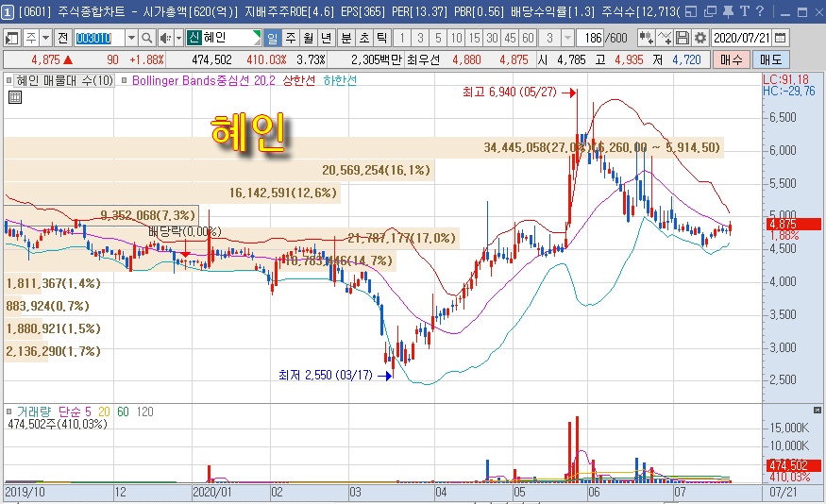Toggle the side panel icon at toolbar start
This screenshot has height=504, width=826.
pyautogui.click(x=11, y=38)
